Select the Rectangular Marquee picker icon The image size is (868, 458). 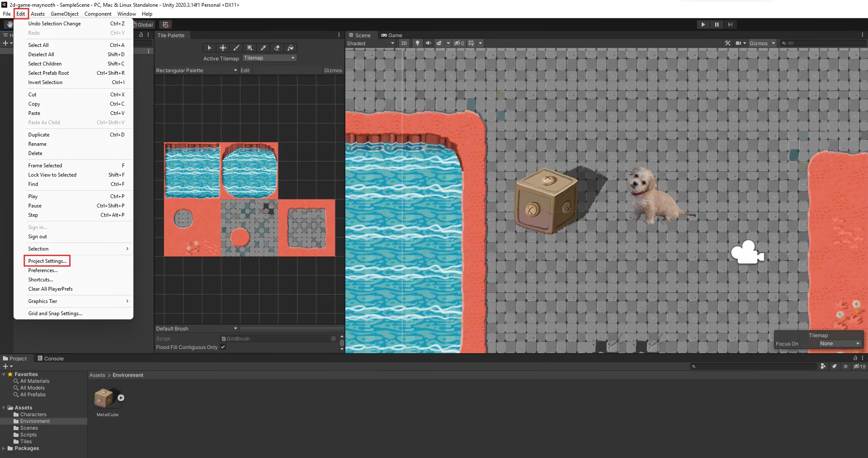tap(250, 48)
